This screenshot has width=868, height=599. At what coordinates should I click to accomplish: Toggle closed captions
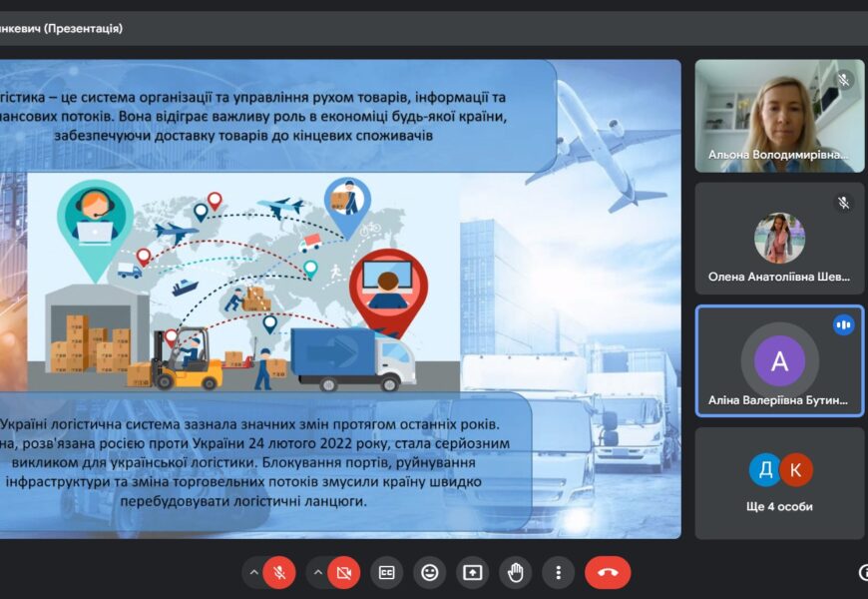386,572
